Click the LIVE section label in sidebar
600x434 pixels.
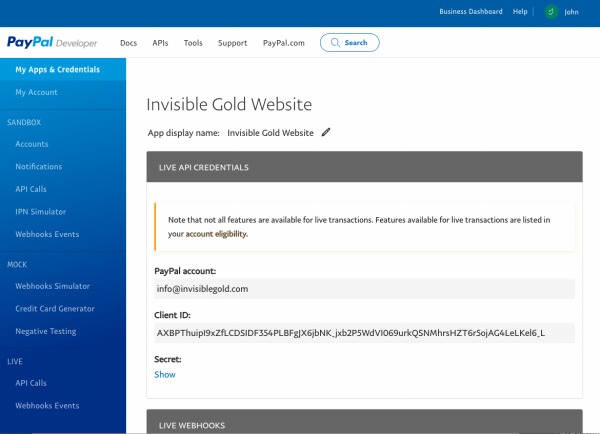point(15,362)
